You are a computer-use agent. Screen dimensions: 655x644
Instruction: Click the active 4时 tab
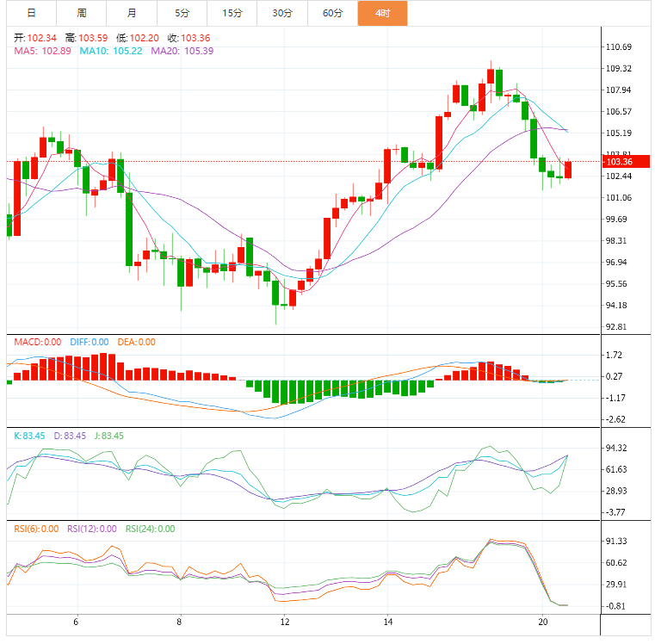[382, 13]
